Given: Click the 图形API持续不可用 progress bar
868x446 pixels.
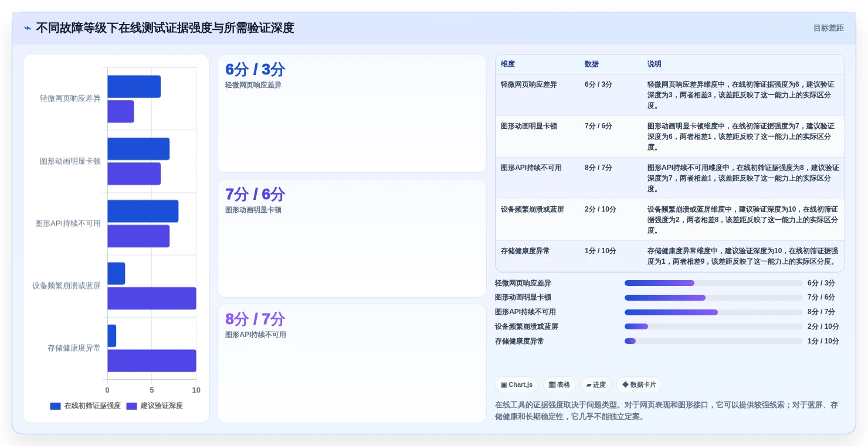Looking at the screenshot, I should point(714,312).
